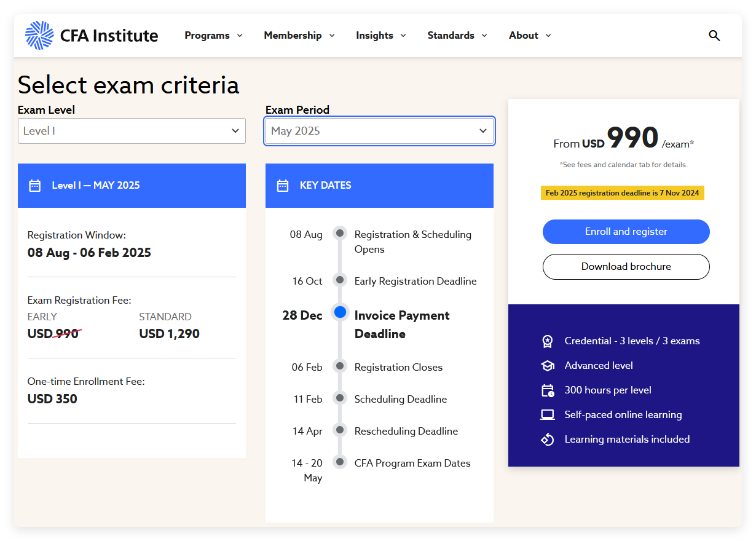756x541 pixels.
Task: Click calendar icon beside Level I — MAY 2025
Action: tap(35, 186)
